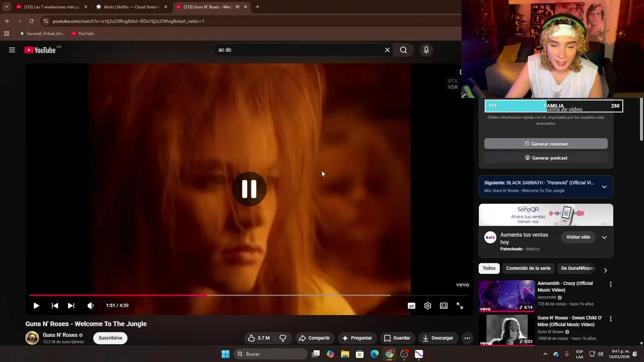Open the YouTube hamburger guide menu

(x=12, y=50)
